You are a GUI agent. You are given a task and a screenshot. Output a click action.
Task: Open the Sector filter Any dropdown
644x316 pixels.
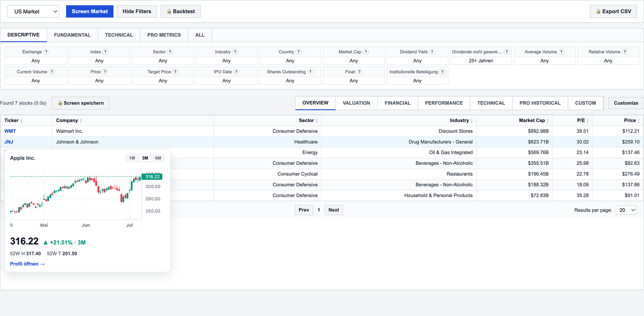tap(163, 61)
